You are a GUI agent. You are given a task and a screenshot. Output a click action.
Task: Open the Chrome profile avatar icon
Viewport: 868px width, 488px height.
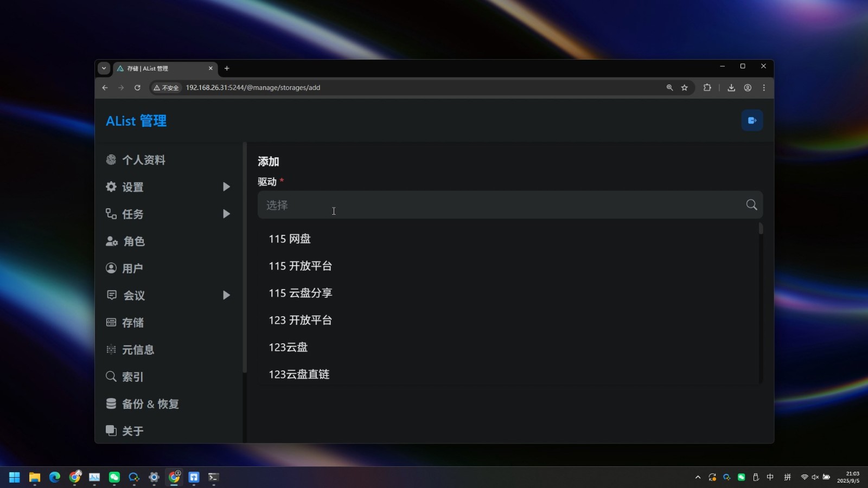tap(748, 88)
